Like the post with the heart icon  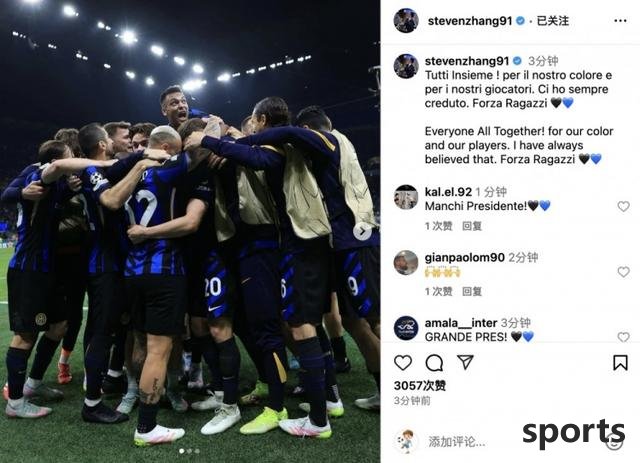tap(403, 363)
